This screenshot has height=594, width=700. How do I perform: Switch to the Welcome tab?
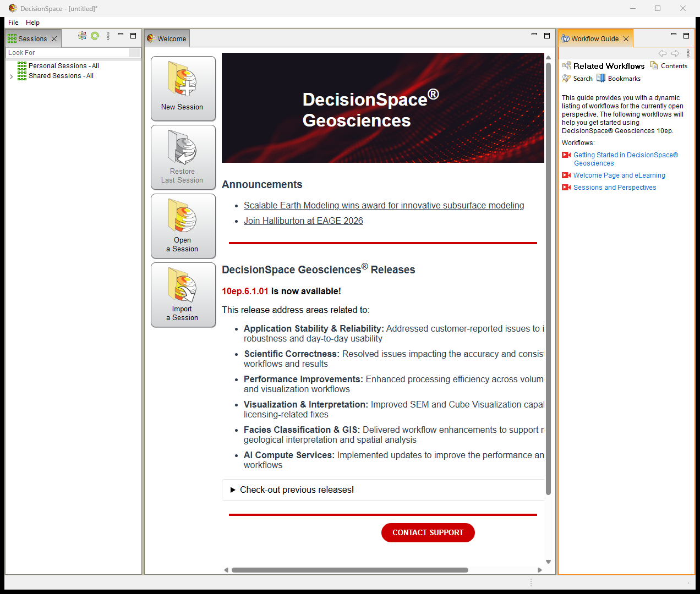pos(167,39)
